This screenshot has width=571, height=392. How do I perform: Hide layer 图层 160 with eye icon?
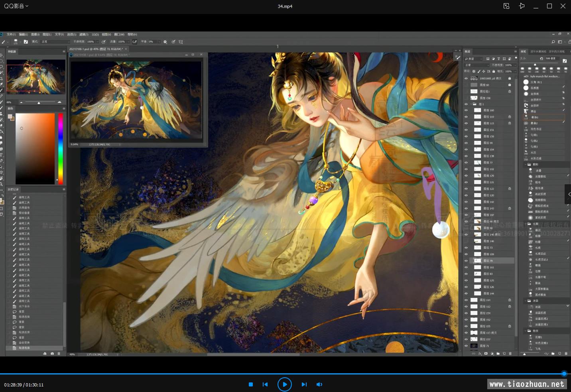click(466, 110)
